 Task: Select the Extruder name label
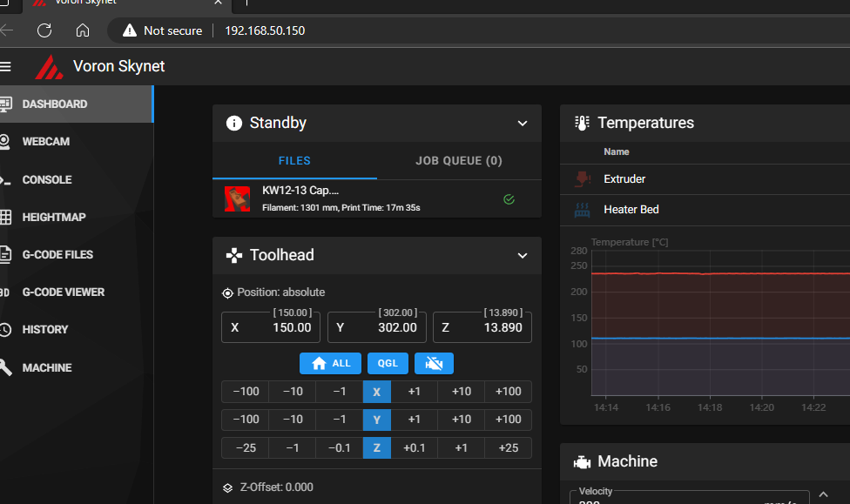pyautogui.click(x=624, y=178)
